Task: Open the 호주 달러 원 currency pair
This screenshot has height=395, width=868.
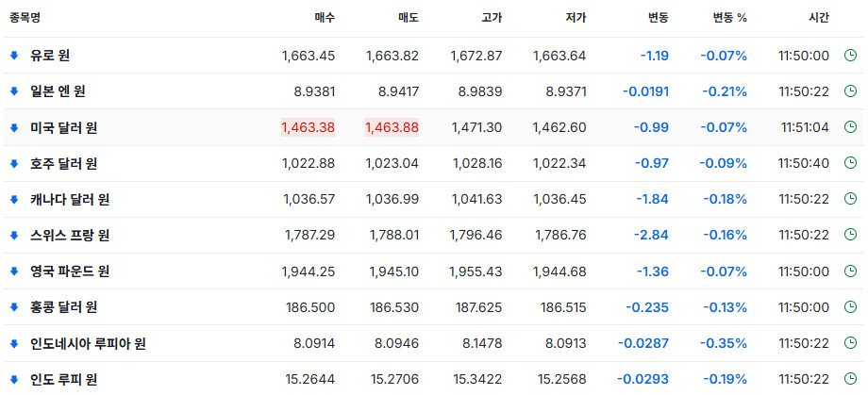Action: tap(63, 164)
